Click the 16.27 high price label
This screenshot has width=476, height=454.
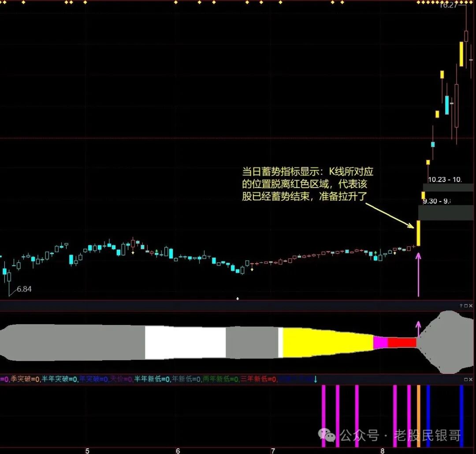coord(448,5)
